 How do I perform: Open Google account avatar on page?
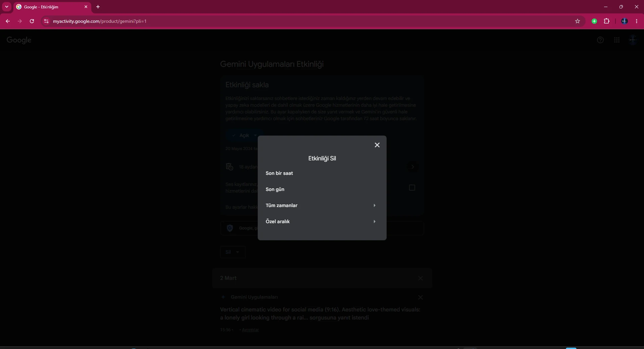pos(633,40)
